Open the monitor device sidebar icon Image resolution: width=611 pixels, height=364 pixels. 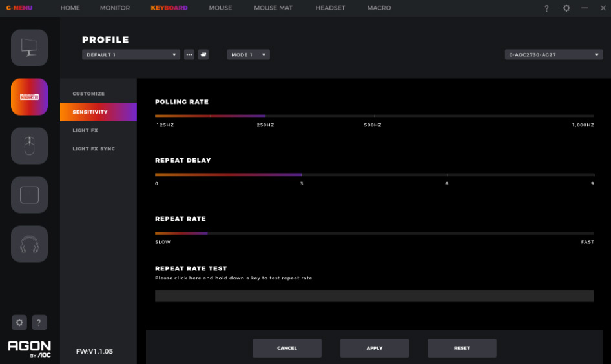29,48
